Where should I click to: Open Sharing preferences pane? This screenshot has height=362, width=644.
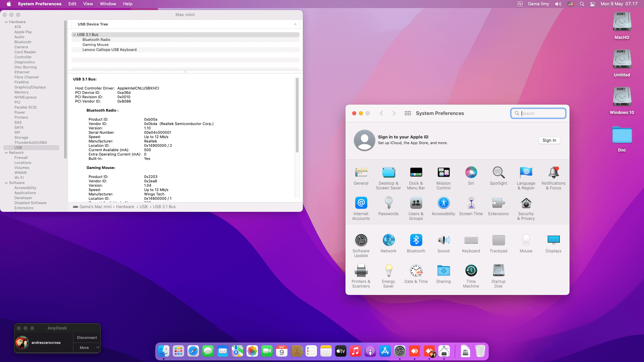coord(443,274)
